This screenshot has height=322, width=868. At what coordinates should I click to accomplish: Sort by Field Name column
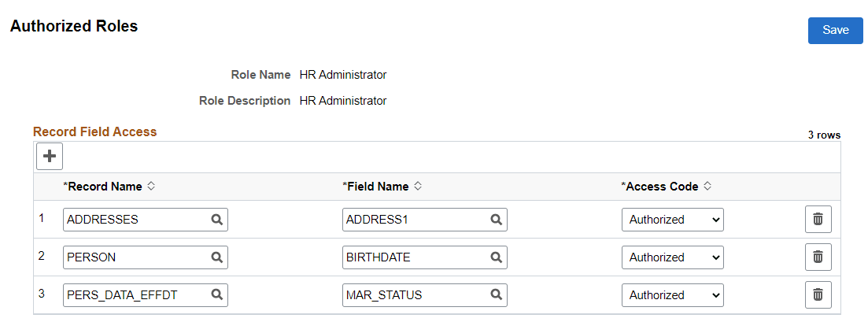[x=418, y=187]
